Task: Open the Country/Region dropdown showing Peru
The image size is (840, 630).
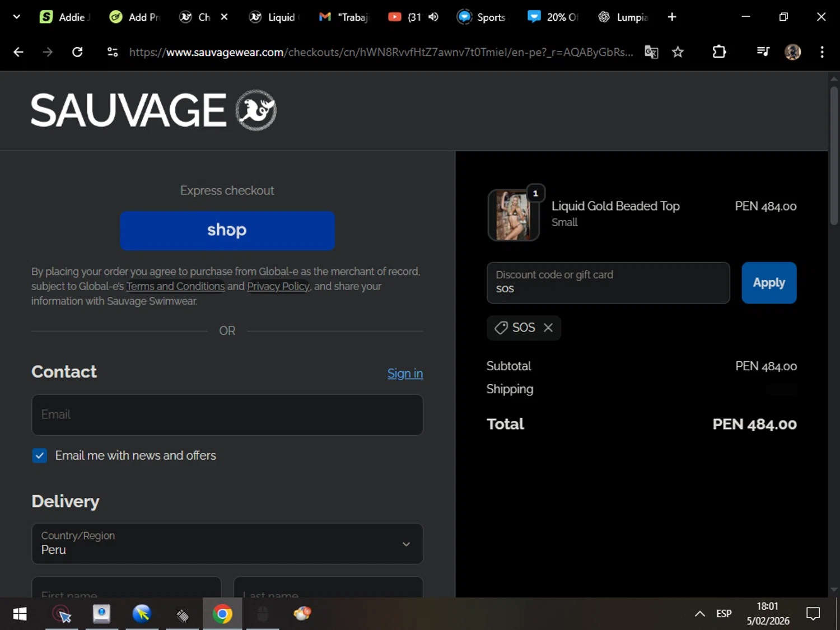Action: tap(227, 544)
